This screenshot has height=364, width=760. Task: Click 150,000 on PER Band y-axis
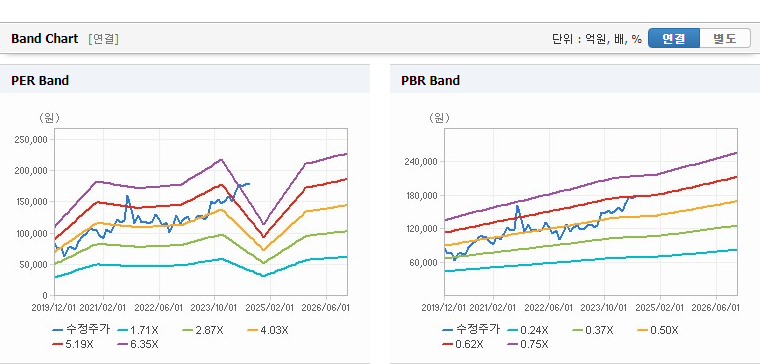(x=32, y=202)
